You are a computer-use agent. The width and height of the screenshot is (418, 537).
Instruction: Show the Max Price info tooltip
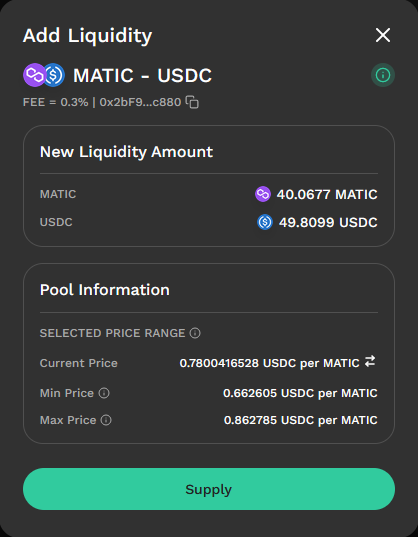(x=106, y=420)
